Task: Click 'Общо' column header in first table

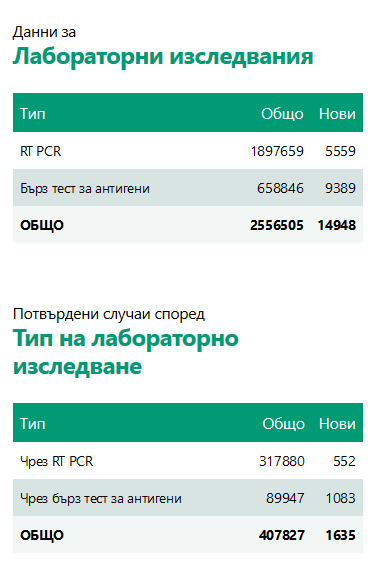Action: point(282,114)
